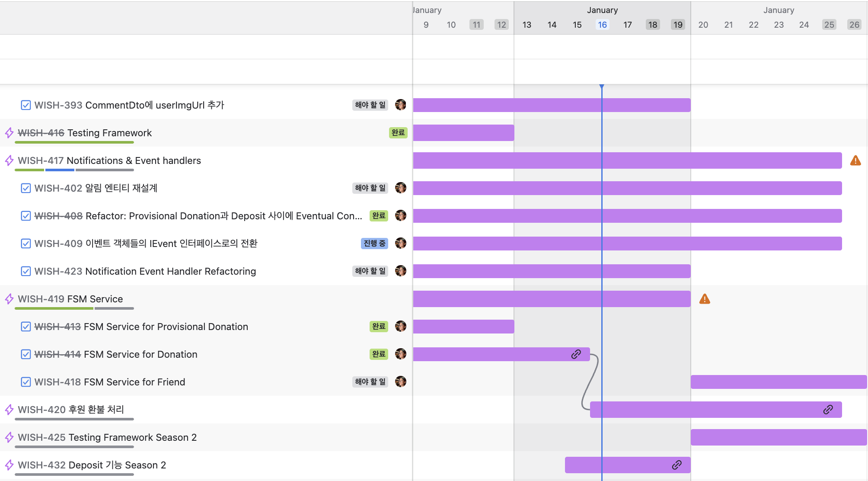This screenshot has width=868, height=481.
Task: Select the WISH-413 timeline bar
Action: coord(463,327)
